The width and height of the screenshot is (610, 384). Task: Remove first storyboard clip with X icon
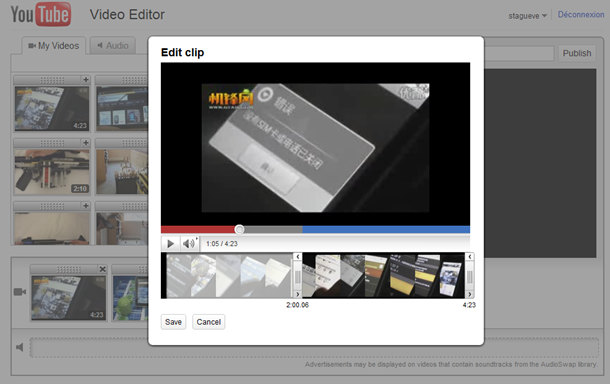click(102, 269)
